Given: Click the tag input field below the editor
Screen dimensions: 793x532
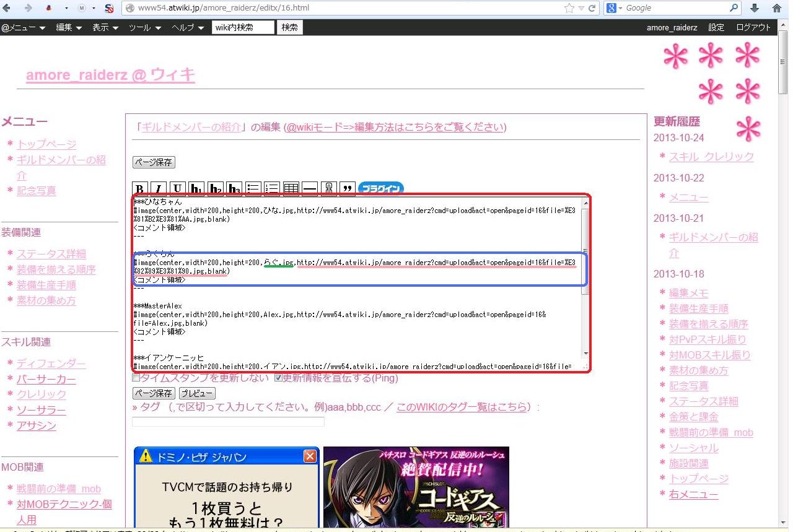Looking at the screenshot, I should (228, 422).
